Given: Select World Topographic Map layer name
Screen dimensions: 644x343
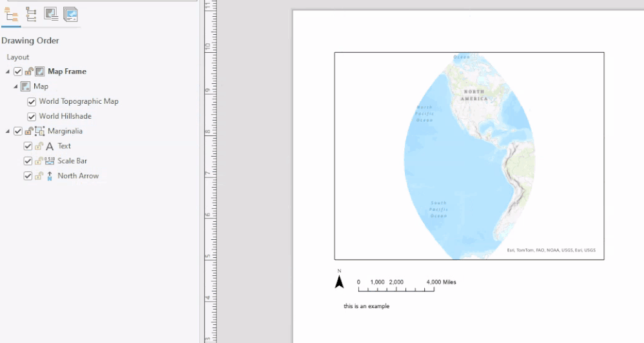Looking at the screenshot, I should (x=79, y=101).
